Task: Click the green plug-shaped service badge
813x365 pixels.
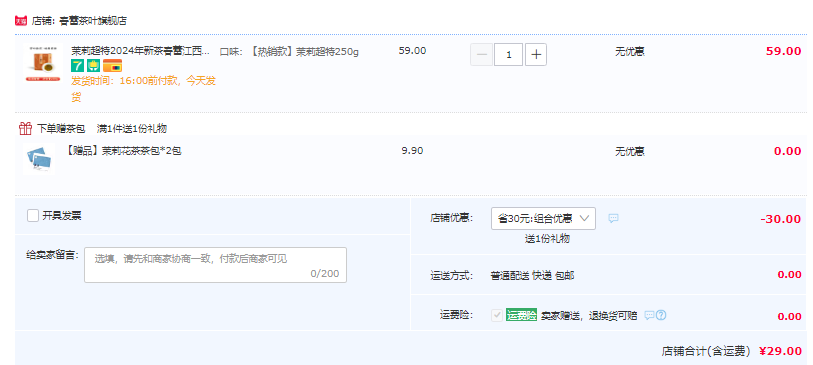Action: pyautogui.click(x=93, y=66)
